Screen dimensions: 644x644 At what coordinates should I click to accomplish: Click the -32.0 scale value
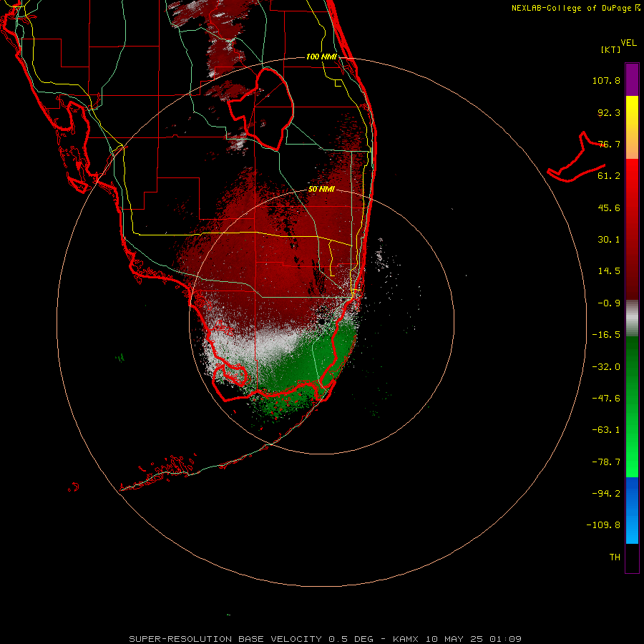[x=606, y=367]
